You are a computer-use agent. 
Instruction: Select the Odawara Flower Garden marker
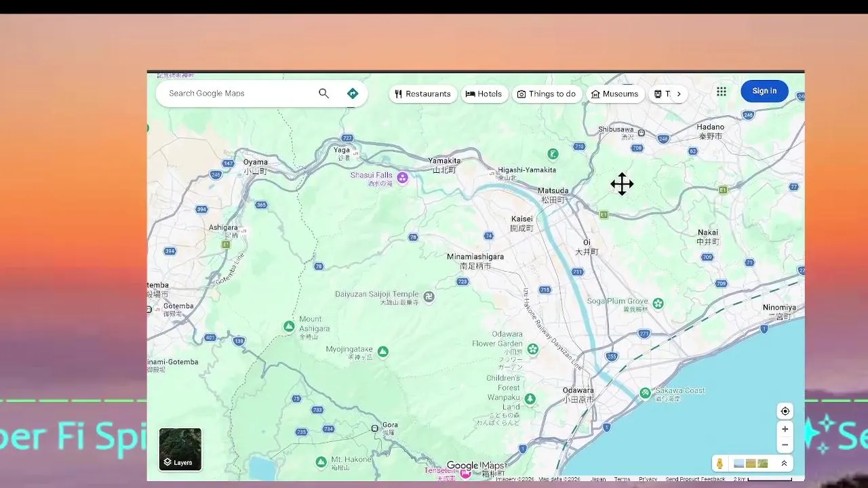[533, 349]
